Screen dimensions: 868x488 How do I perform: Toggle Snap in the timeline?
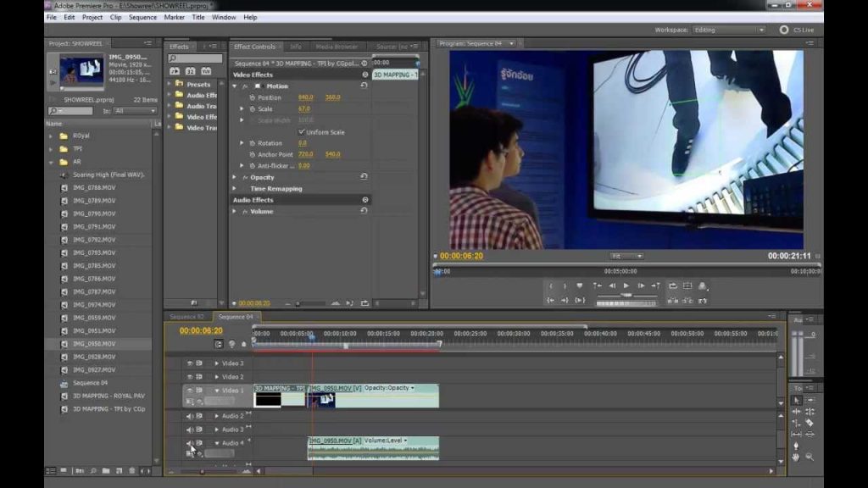click(219, 344)
